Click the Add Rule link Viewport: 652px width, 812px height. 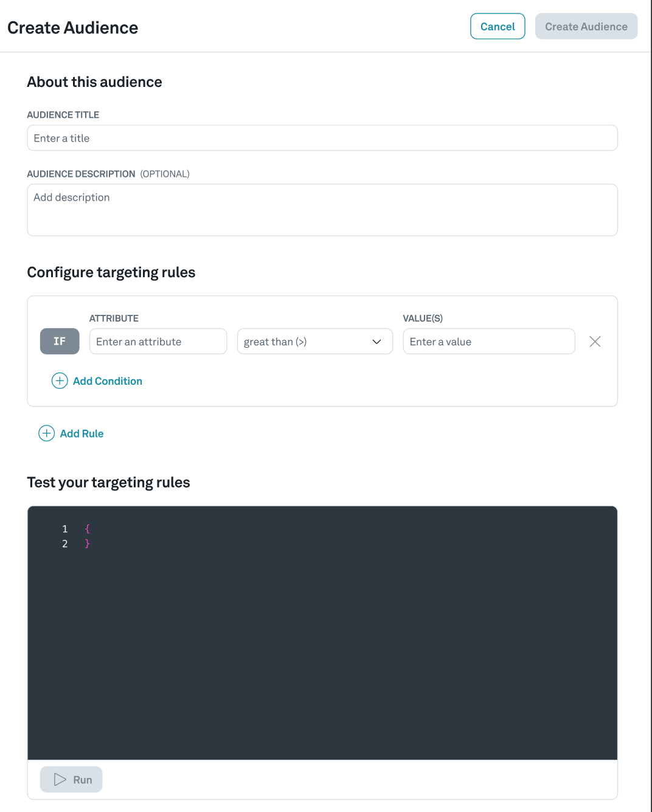81,433
